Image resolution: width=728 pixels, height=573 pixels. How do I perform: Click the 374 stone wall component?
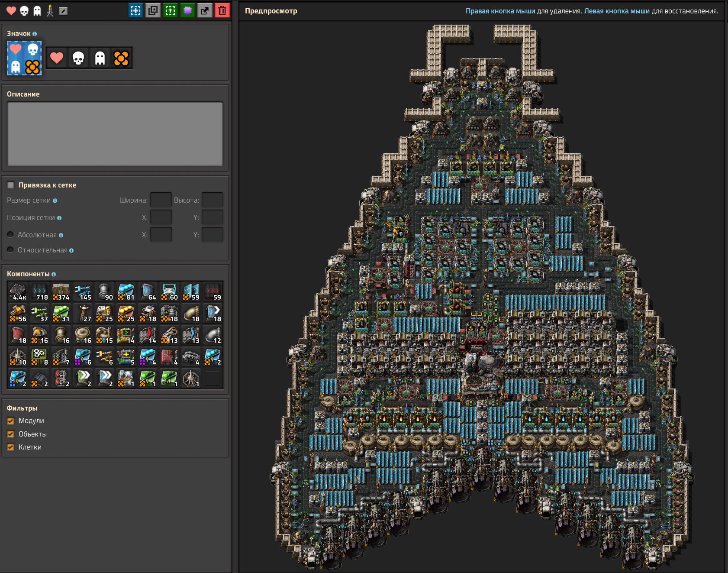click(x=61, y=291)
